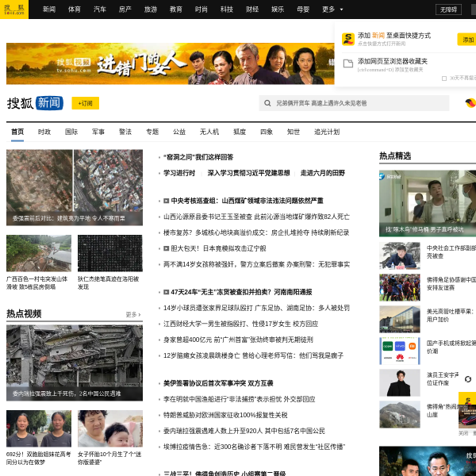The height and width of the screenshot is (476, 476).
Task: Open the 财经 item in top navigation
Action: pyautogui.click(x=252, y=10)
